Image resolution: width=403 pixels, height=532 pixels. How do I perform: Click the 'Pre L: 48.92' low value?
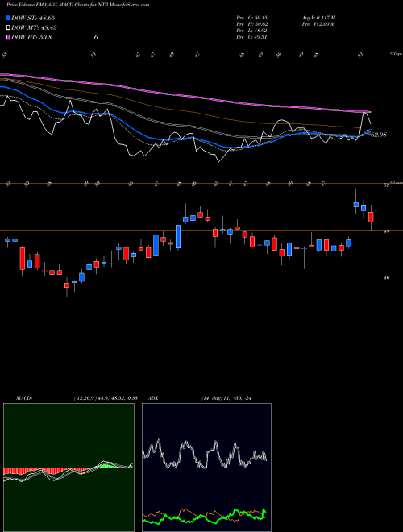click(252, 31)
